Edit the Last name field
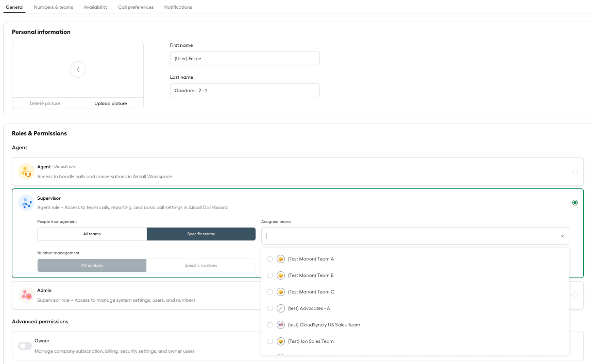Image resolution: width=592 pixels, height=364 pixels. pyautogui.click(x=245, y=91)
